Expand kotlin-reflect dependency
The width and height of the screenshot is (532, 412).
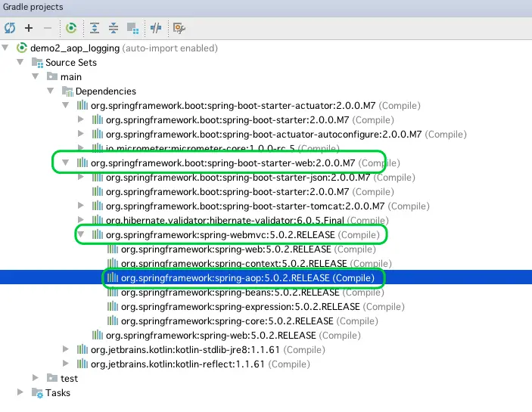(x=66, y=364)
